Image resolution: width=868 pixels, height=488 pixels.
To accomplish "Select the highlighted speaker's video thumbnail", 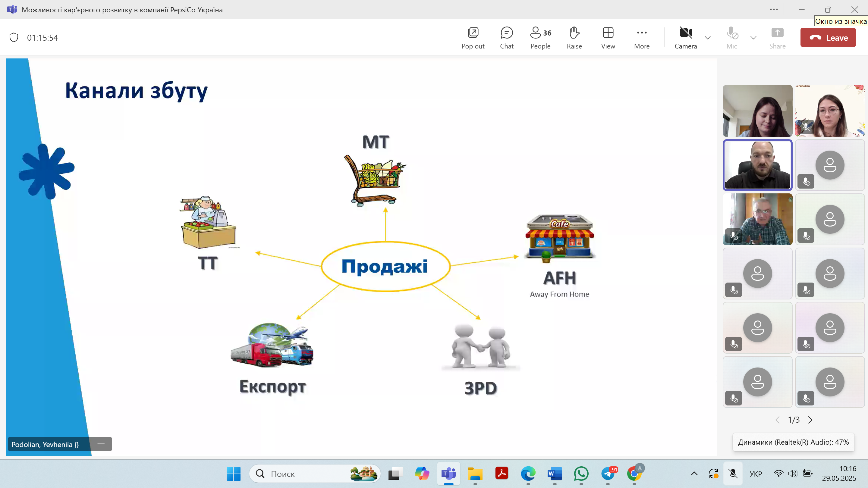I will tap(757, 165).
